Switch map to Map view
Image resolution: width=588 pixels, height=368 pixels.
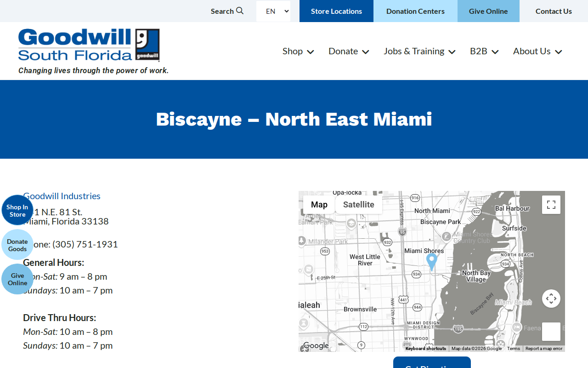(319, 205)
